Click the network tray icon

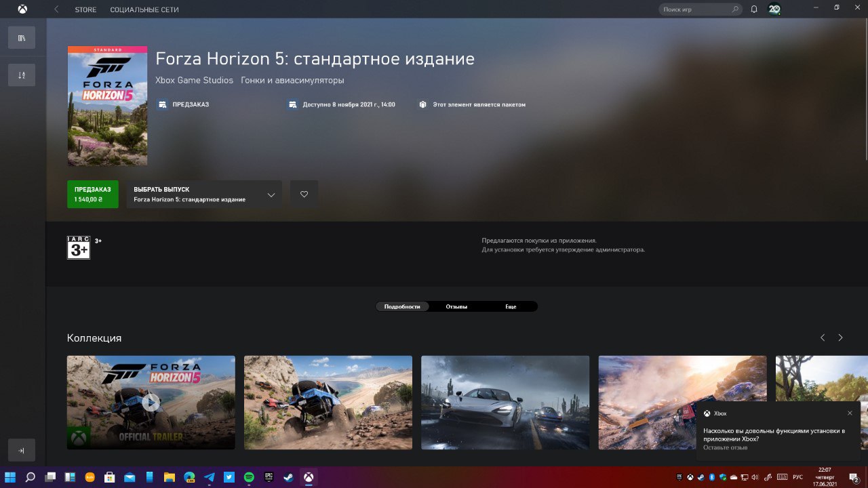(x=744, y=477)
